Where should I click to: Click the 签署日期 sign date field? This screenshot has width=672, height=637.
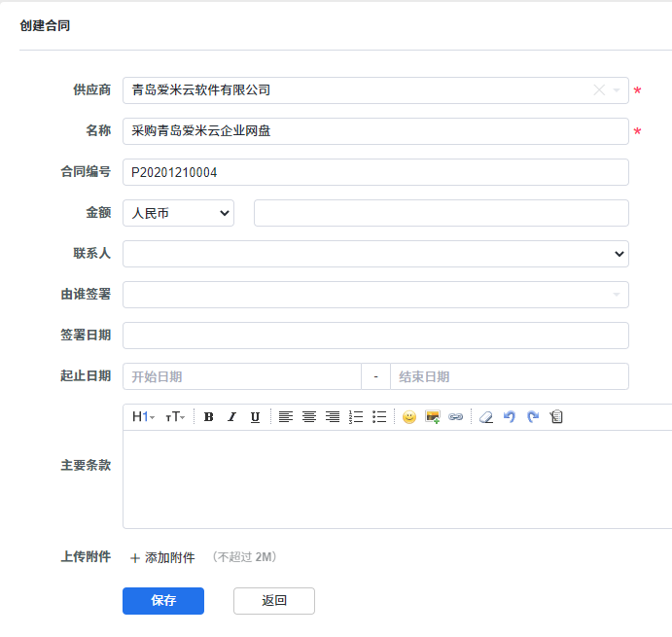375,336
